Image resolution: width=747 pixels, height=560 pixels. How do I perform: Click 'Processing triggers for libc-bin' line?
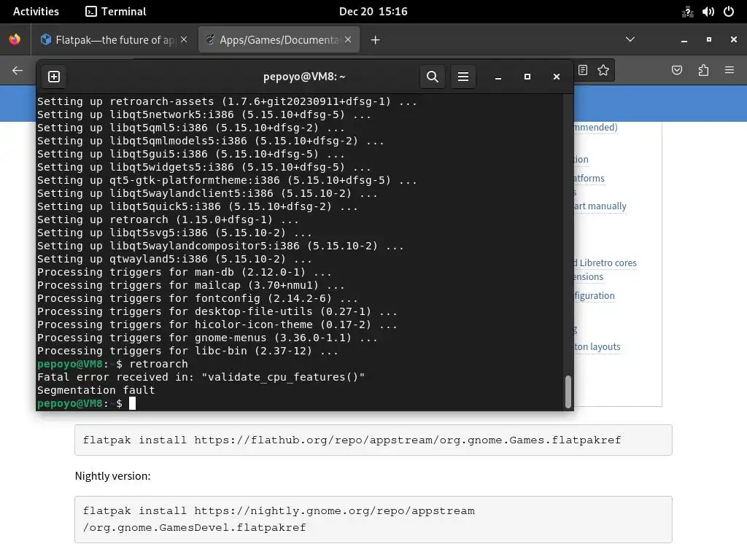click(187, 351)
